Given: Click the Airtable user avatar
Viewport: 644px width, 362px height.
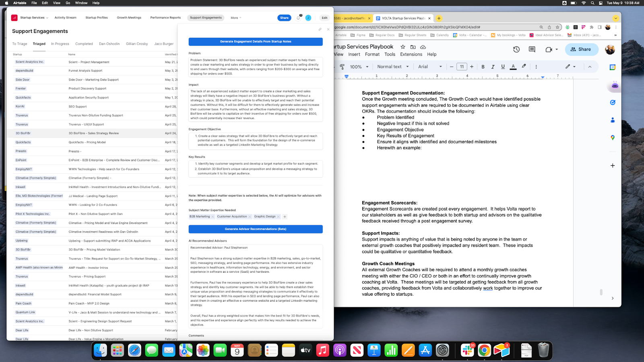Looking at the screenshot, I should click(308, 18).
